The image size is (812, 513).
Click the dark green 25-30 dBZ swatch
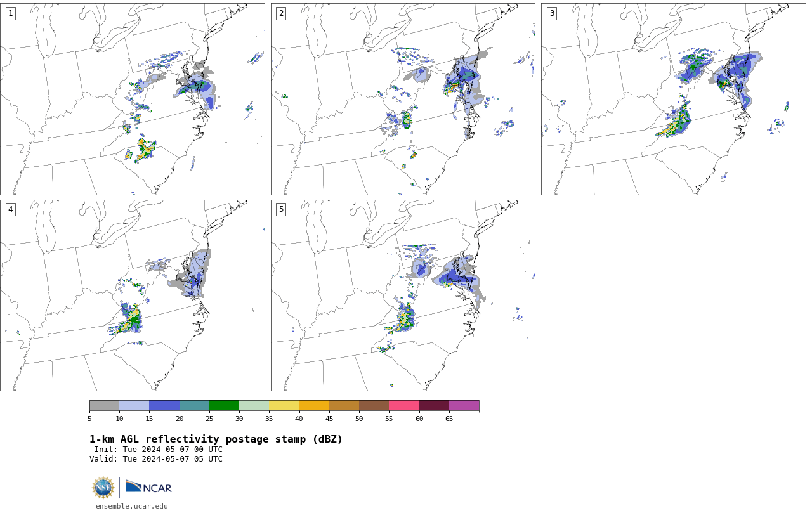(x=224, y=406)
